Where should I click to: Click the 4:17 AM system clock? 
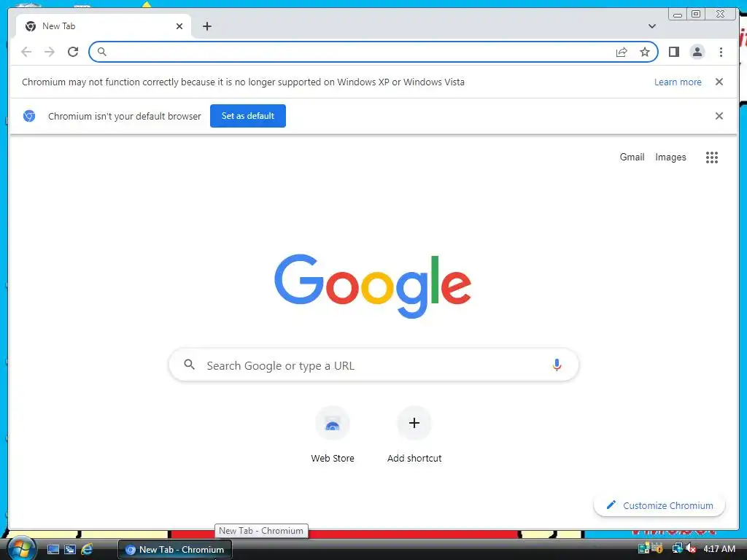click(719, 549)
